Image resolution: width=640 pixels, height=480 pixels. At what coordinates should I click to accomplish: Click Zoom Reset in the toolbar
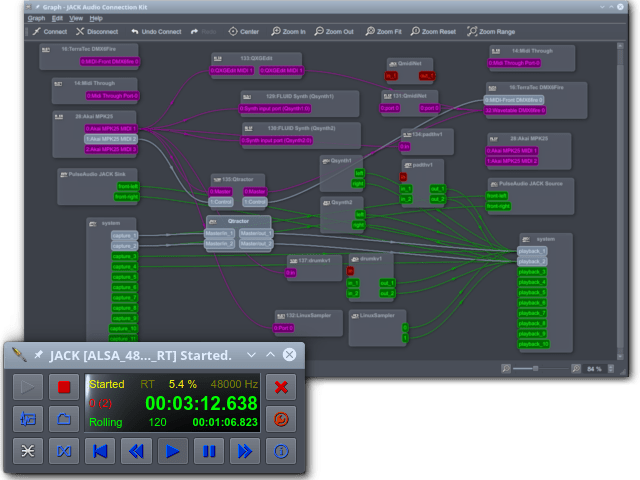(x=433, y=31)
